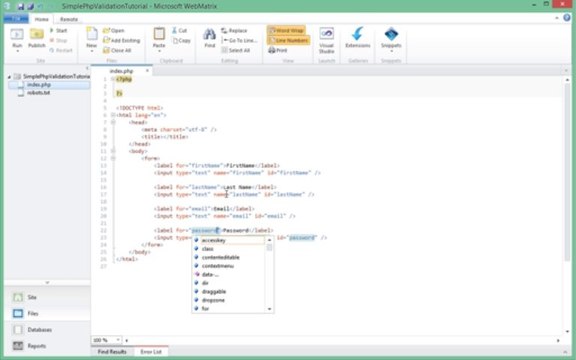Open the Extensions gallery

point(358,38)
